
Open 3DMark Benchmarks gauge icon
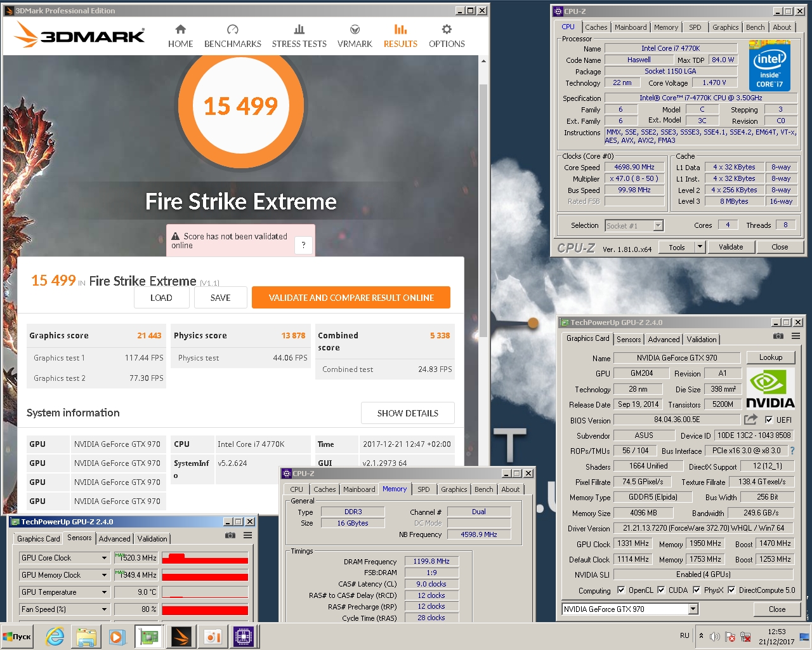coord(232,29)
